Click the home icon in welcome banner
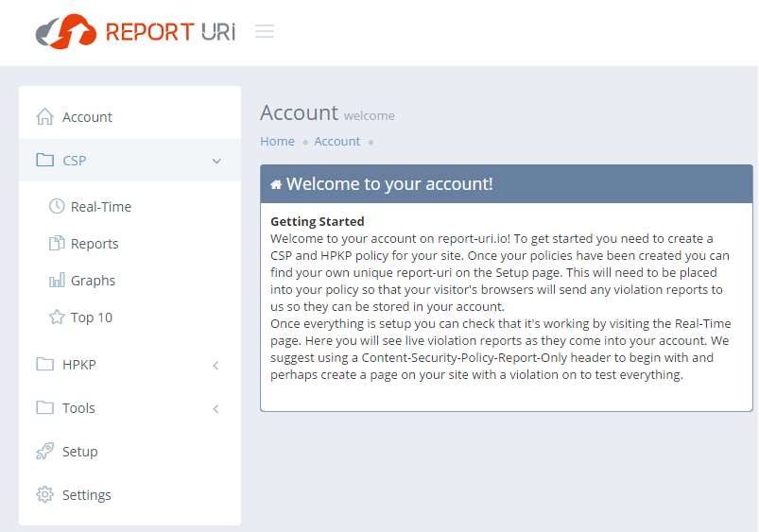 pos(276,184)
